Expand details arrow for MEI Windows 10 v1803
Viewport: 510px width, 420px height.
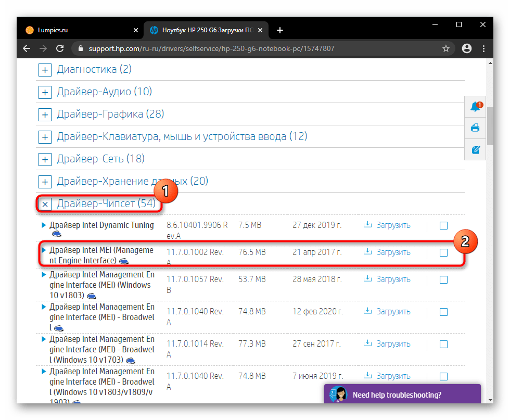point(44,275)
